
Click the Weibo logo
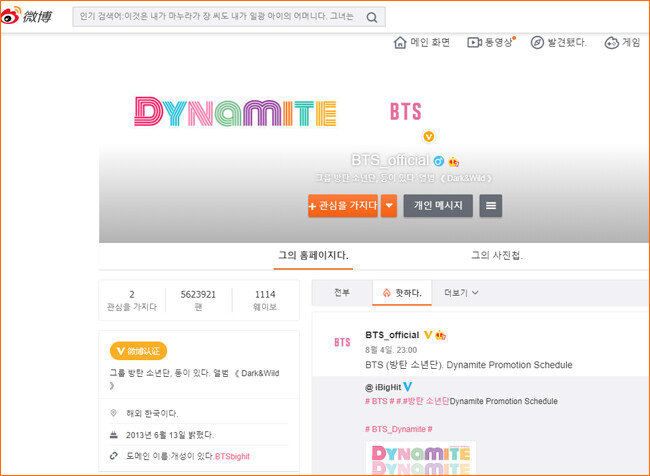pos(27,16)
